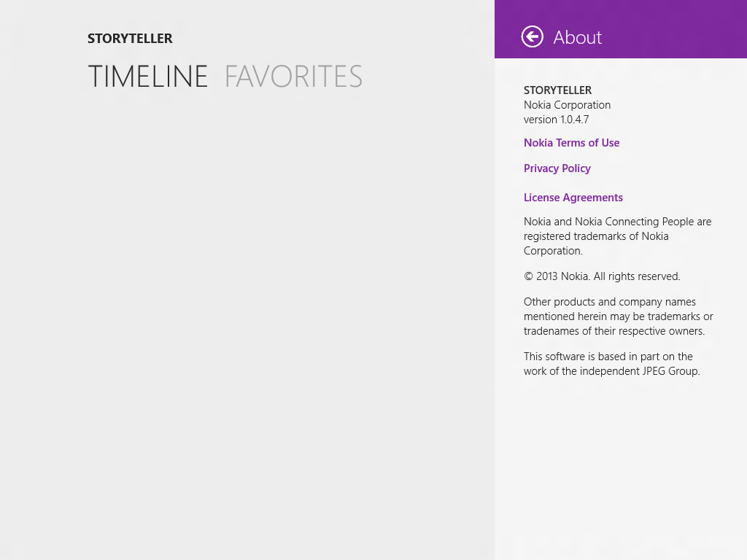The image size is (747, 560).
Task: Click the independent JPEG Group notice
Action: pyautogui.click(x=611, y=364)
